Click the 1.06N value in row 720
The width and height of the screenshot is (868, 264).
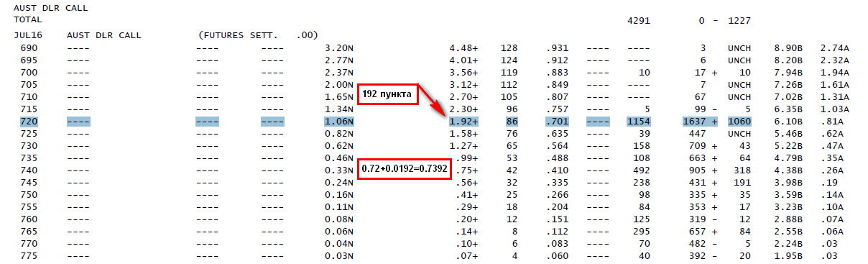coord(340,122)
